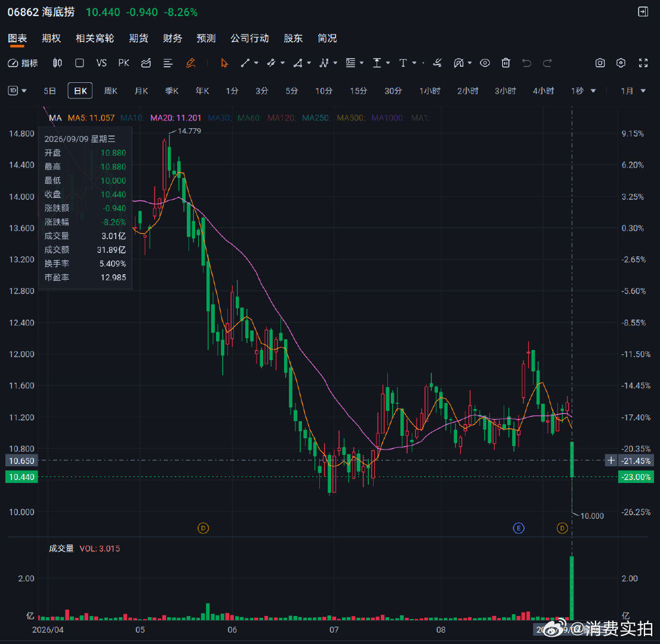Expand the text tool dropdown arrow
660x644 pixels.
pos(414,63)
